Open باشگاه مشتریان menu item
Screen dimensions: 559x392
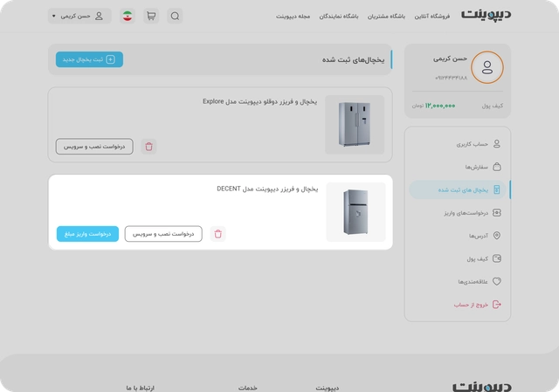tap(386, 17)
